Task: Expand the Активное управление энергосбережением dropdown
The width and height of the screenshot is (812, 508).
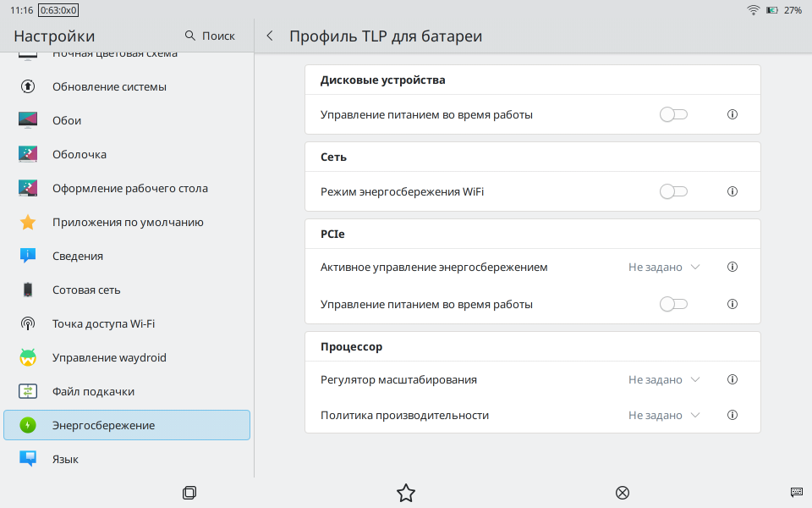Action: click(x=664, y=267)
